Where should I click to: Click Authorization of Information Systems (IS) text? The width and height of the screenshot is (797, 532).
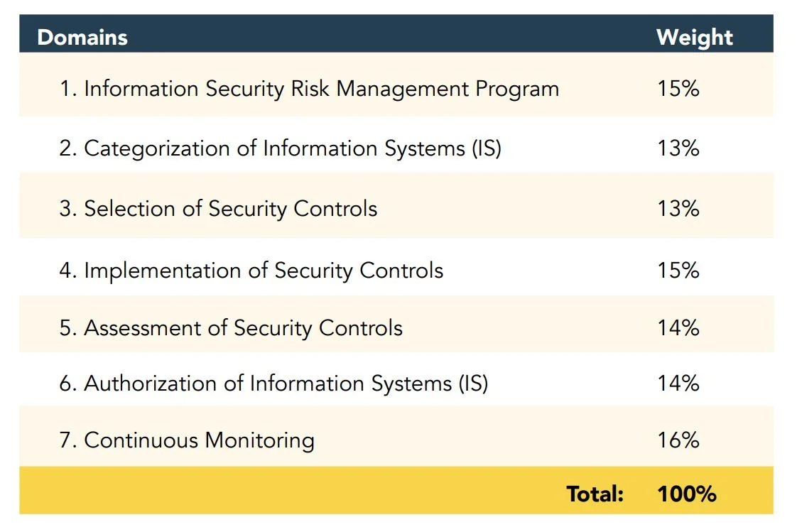click(286, 384)
